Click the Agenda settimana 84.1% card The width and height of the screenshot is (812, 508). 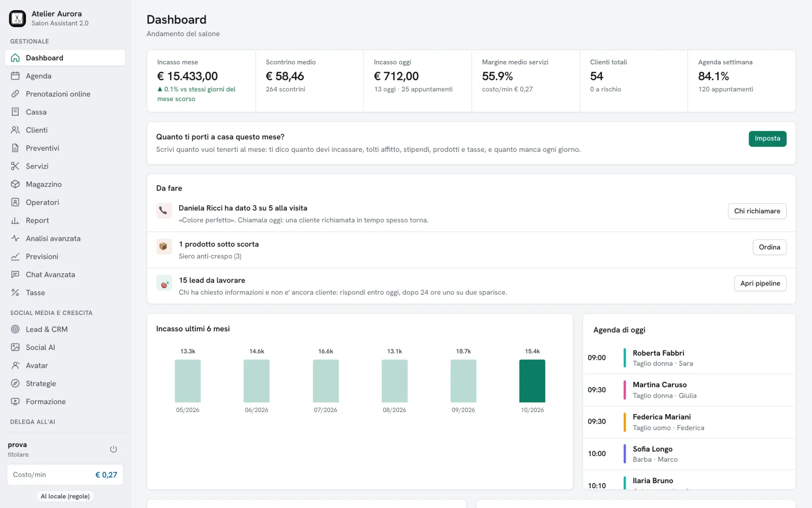(x=742, y=81)
